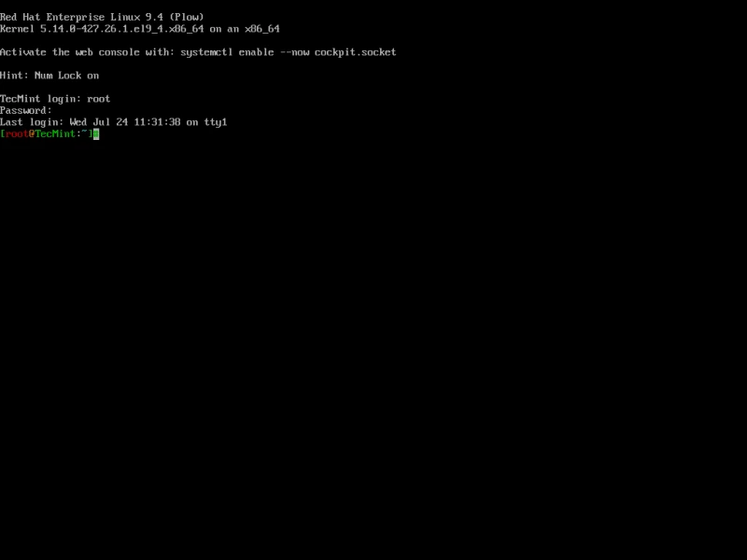
Task: Click the timestamp '11:31:38'
Action: click(x=157, y=122)
